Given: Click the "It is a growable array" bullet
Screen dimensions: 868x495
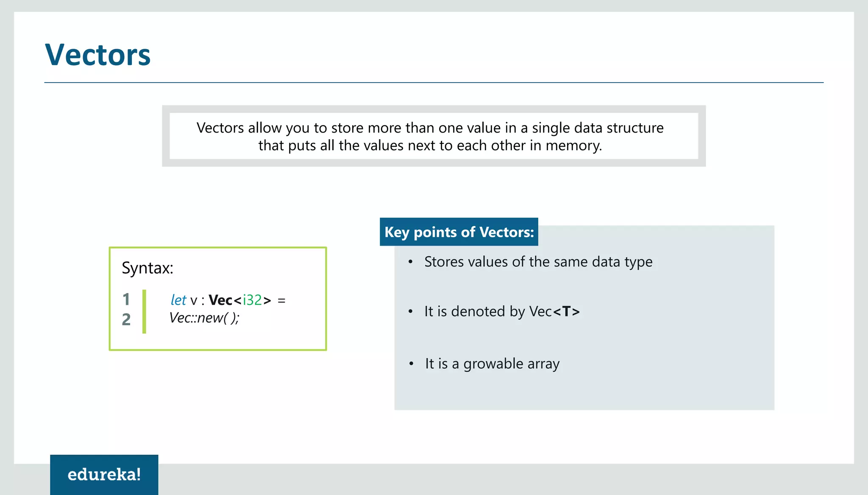Looking at the screenshot, I should pos(492,364).
